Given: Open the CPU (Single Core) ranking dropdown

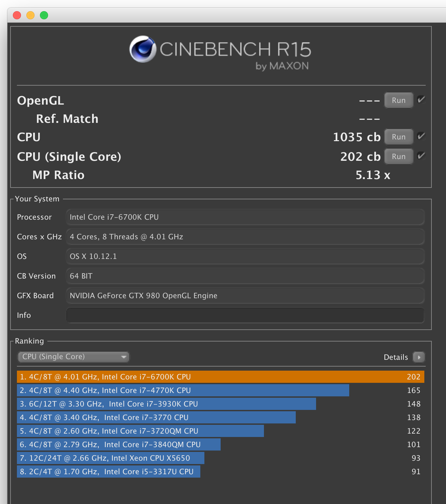Looking at the screenshot, I should tap(73, 357).
